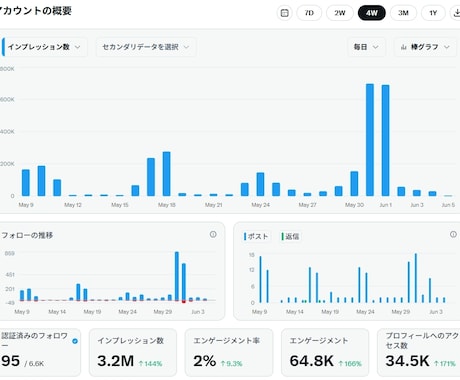Click the May 24 axis label on main chart
The width and height of the screenshot is (460, 380).
click(x=260, y=205)
